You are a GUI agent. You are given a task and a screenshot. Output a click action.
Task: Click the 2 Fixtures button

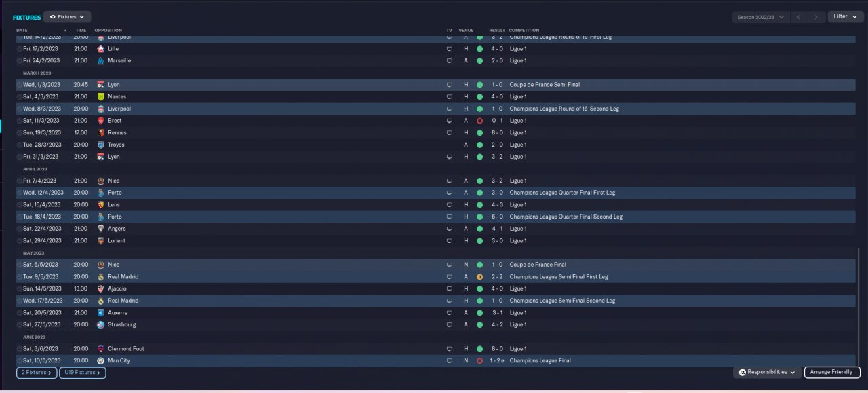coord(37,373)
